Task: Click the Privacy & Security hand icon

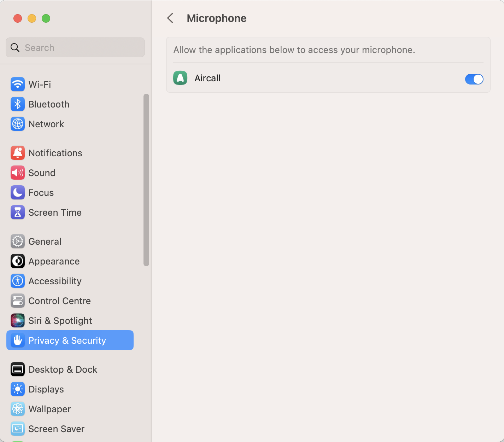Action: coord(18,340)
